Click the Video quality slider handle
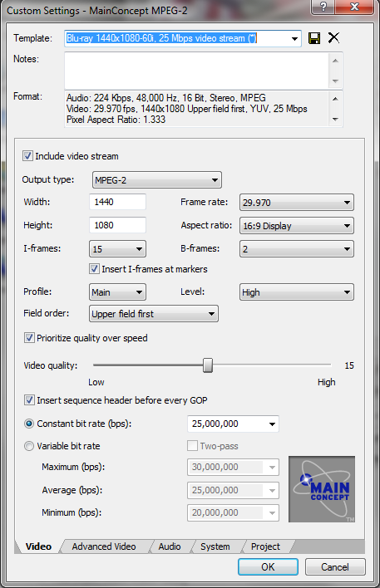Image resolution: width=380 pixels, height=588 pixels. pyautogui.click(x=208, y=365)
